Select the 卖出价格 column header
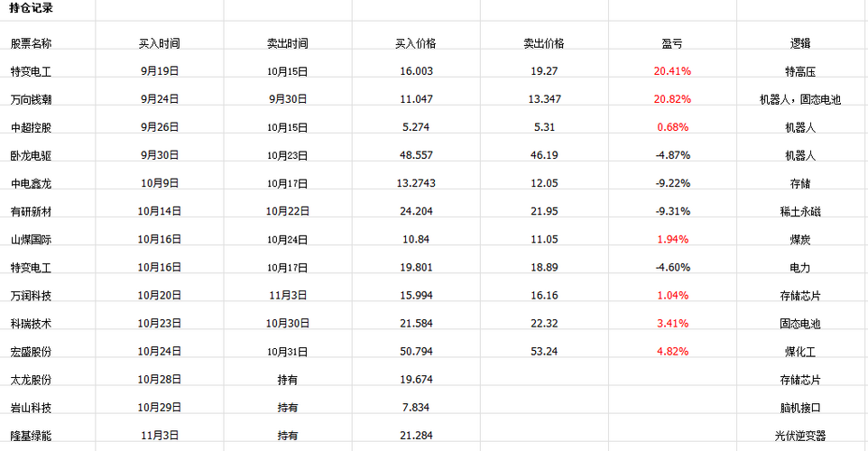The height and width of the screenshot is (451, 868). pyautogui.click(x=544, y=43)
